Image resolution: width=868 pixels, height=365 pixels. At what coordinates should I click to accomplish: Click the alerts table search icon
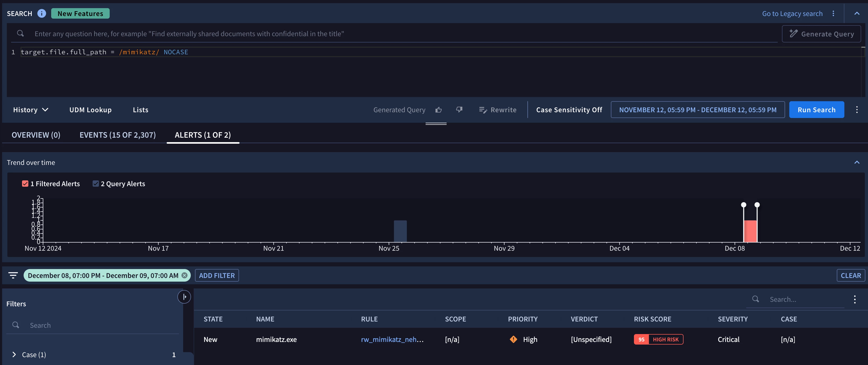[755, 299]
